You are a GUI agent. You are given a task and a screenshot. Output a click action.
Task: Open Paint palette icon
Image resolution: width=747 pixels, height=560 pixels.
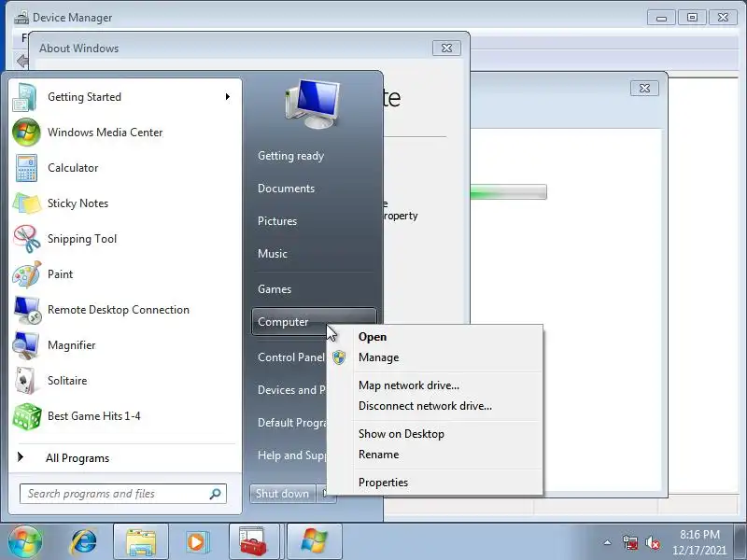(x=26, y=274)
